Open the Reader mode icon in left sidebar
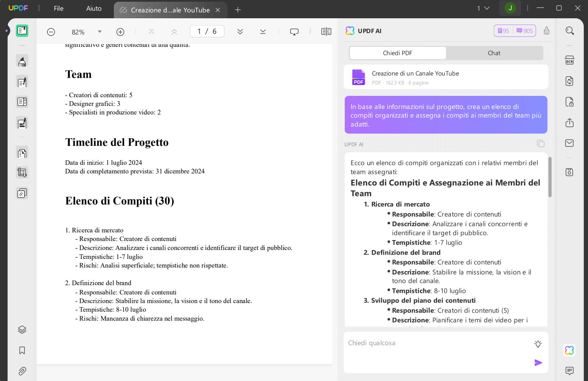Screen dimensions: 588x381 (22, 31)
